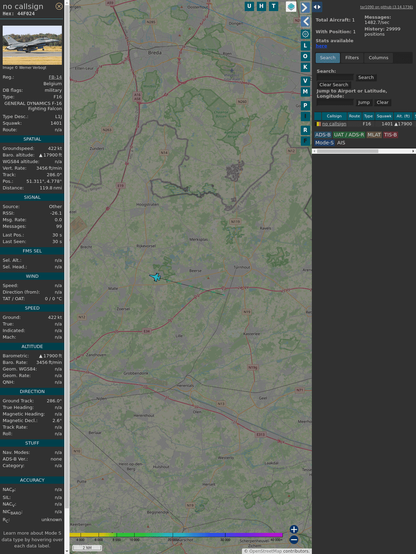The width and height of the screenshot is (416, 554).
Task: Toggle the L map button
Action: pos(305,46)
